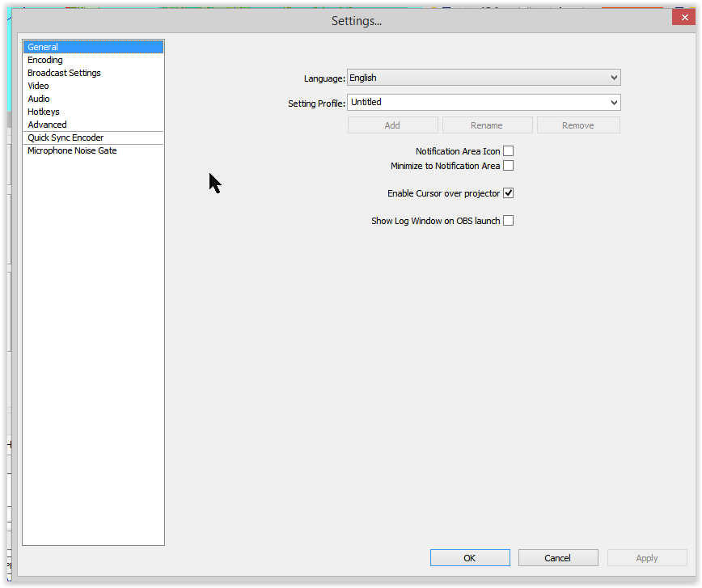Confirm settings with the OK button
This screenshot has width=702, height=588.
tap(470, 558)
